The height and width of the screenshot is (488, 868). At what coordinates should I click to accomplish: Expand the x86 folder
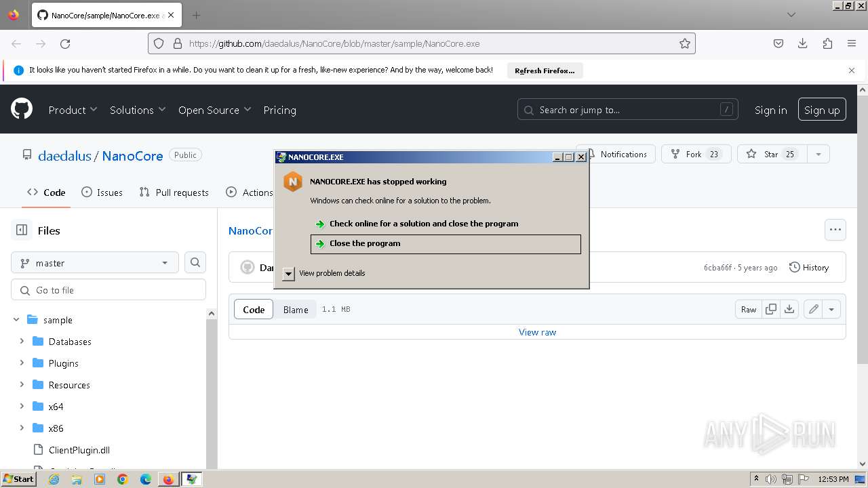click(22, 428)
